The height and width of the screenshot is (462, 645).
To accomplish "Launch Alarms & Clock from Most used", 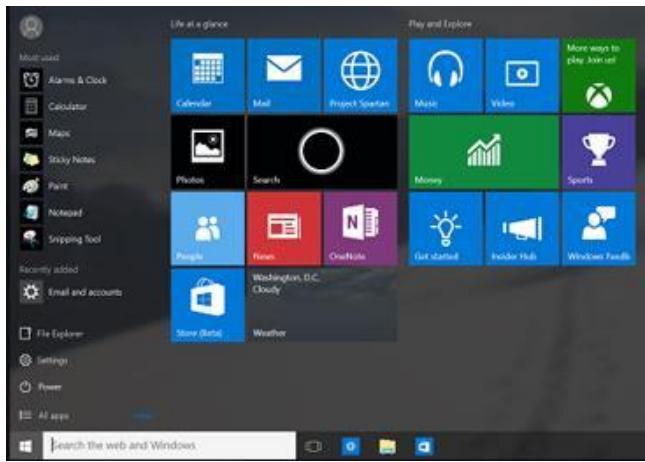I will 64,80.
